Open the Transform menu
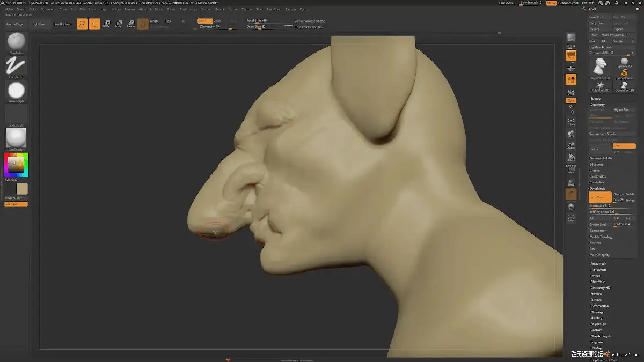Viewport: 644px width, 362px height. (x=273, y=9)
